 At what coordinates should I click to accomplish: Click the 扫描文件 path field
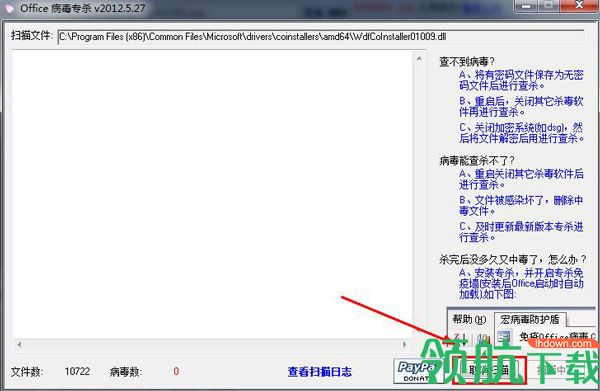(321, 37)
